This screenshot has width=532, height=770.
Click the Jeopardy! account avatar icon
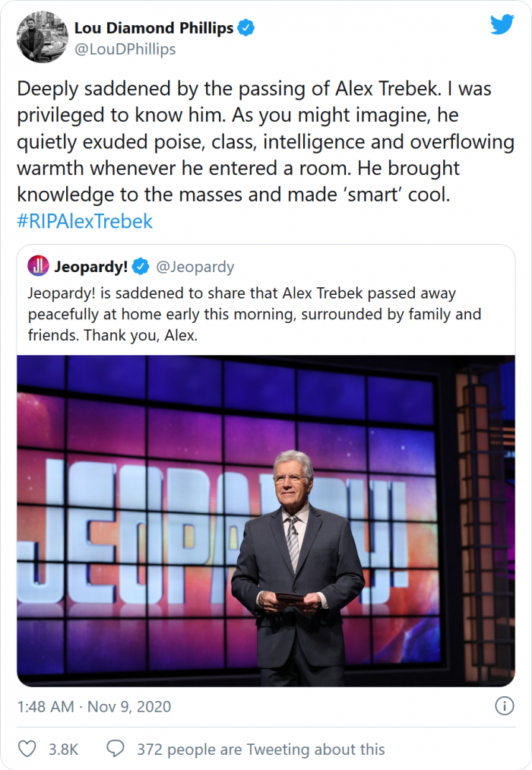(38, 266)
